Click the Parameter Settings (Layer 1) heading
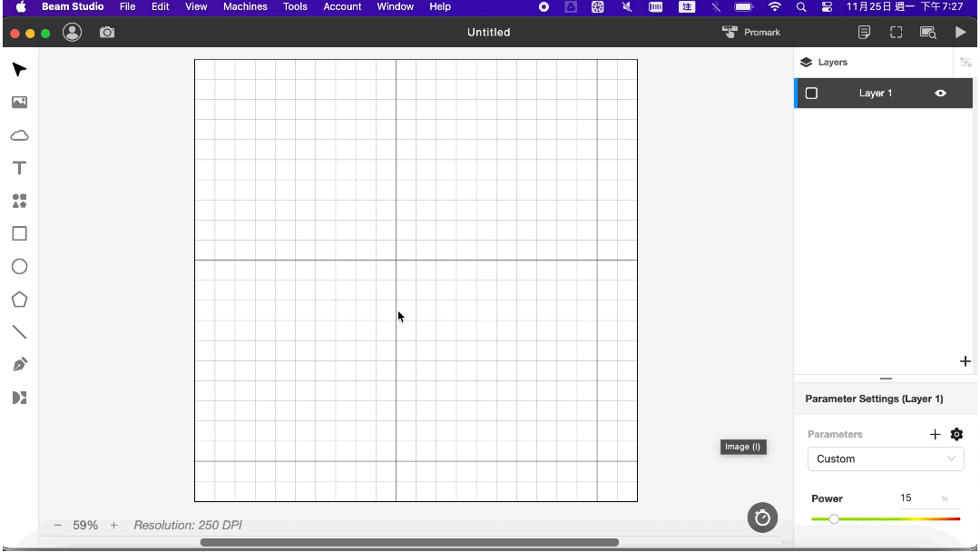The width and height of the screenshot is (980, 552). click(874, 399)
